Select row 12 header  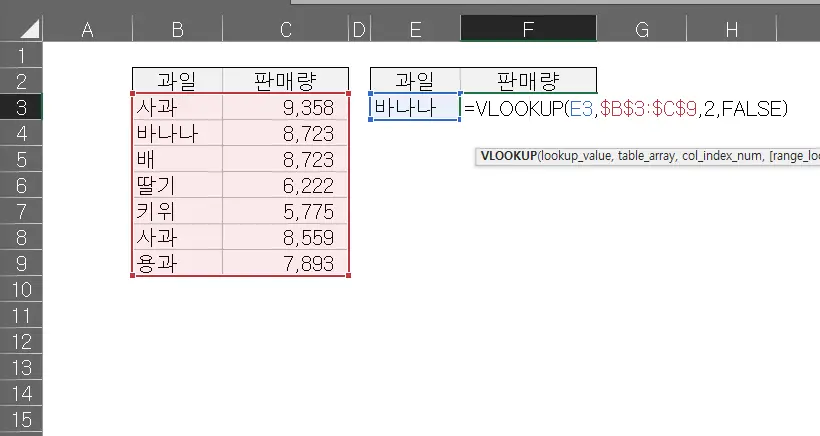pos(21,342)
